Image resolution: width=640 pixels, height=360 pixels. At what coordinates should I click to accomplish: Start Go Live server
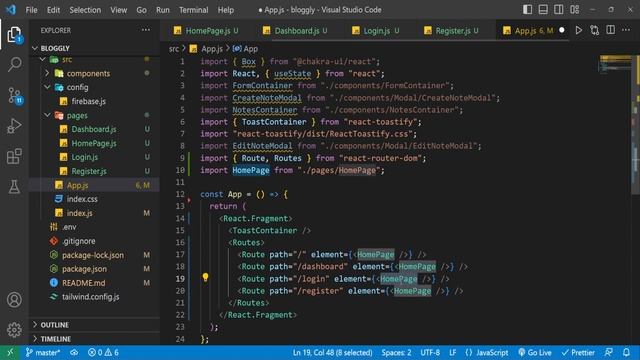tap(535, 352)
